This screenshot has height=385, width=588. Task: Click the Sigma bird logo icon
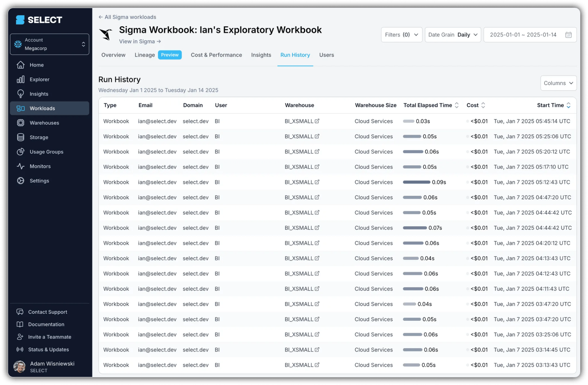pos(106,34)
